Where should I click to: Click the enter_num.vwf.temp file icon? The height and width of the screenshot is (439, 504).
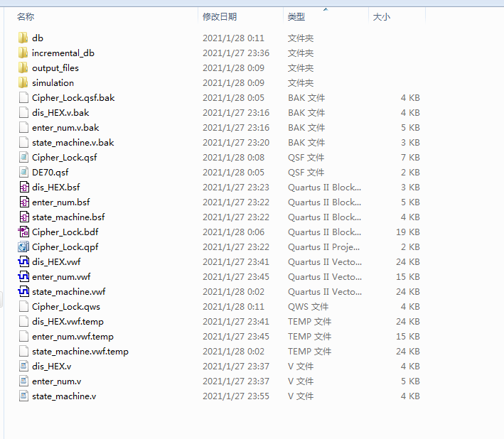(x=23, y=337)
